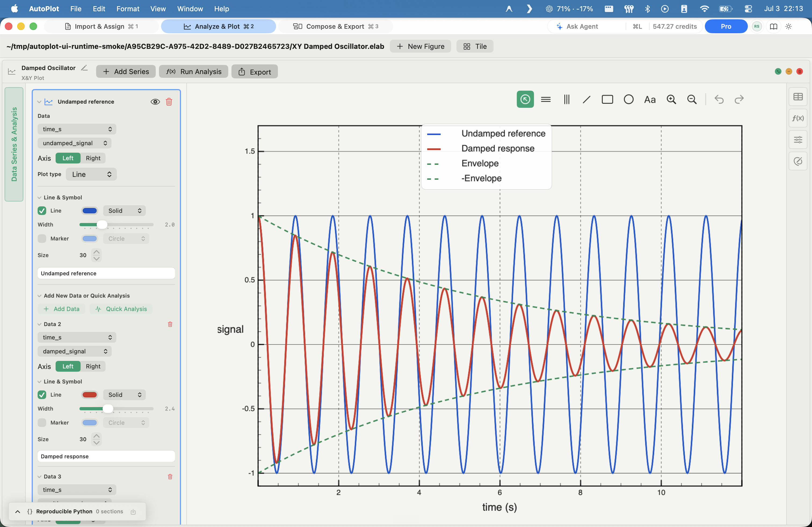Collapse the Add New Data or Quick Analysis section

pyautogui.click(x=39, y=296)
